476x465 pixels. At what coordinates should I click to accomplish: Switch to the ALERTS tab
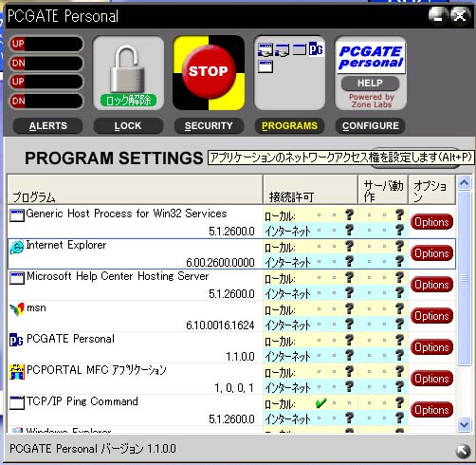click(x=48, y=126)
